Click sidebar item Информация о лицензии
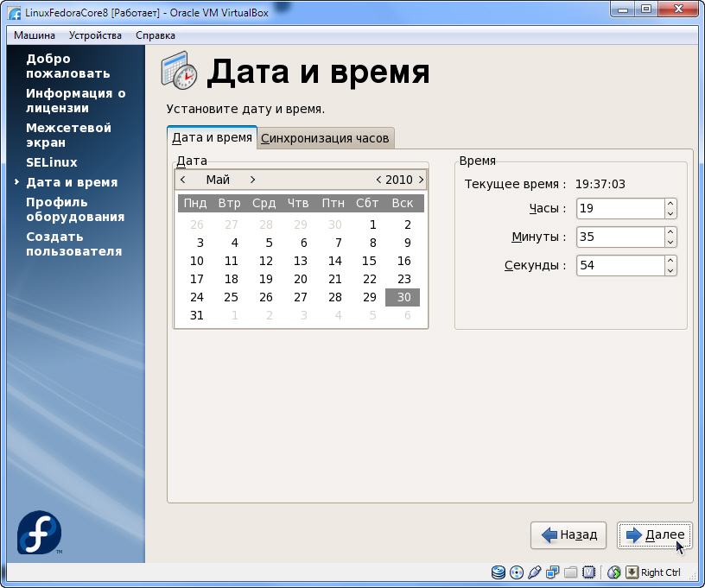 [75, 101]
